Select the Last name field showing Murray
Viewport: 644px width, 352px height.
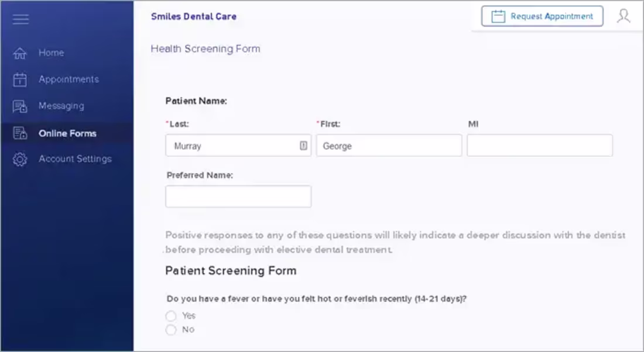pyautogui.click(x=234, y=145)
